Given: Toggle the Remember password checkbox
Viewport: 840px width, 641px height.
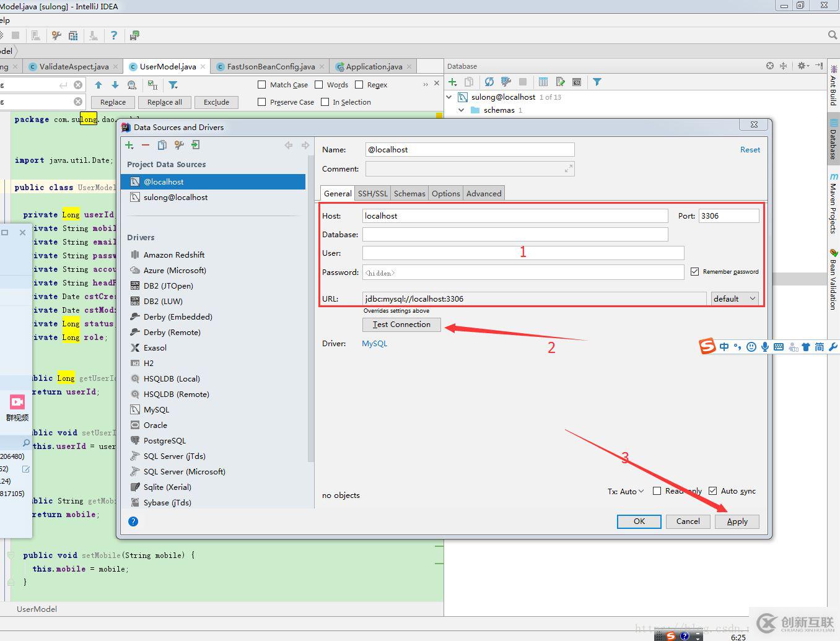Looking at the screenshot, I should pyautogui.click(x=694, y=271).
